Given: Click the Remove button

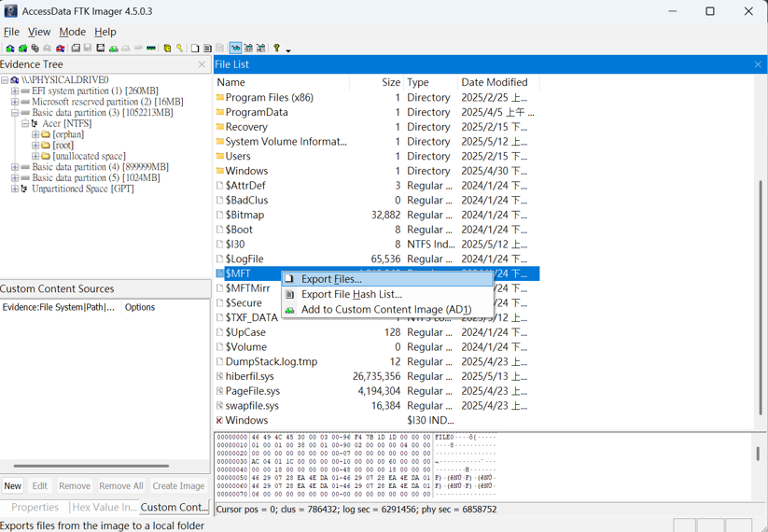Looking at the screenshot, I should (75, 486).
